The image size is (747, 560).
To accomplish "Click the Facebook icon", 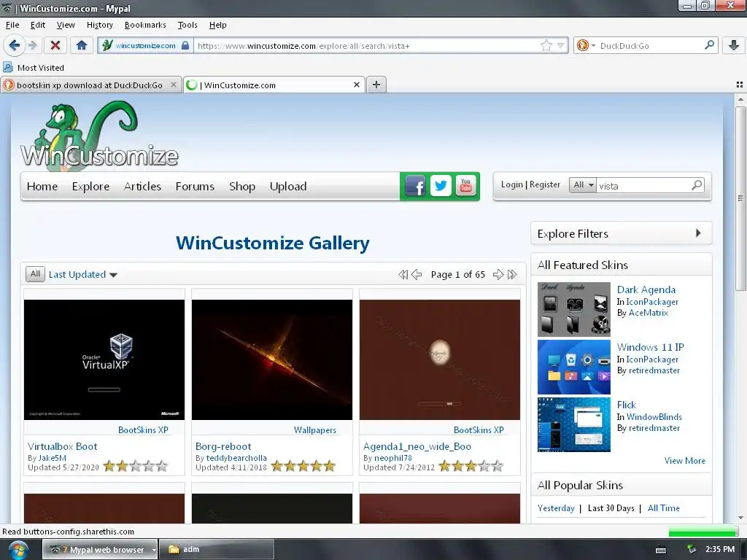I will (415, 186).
